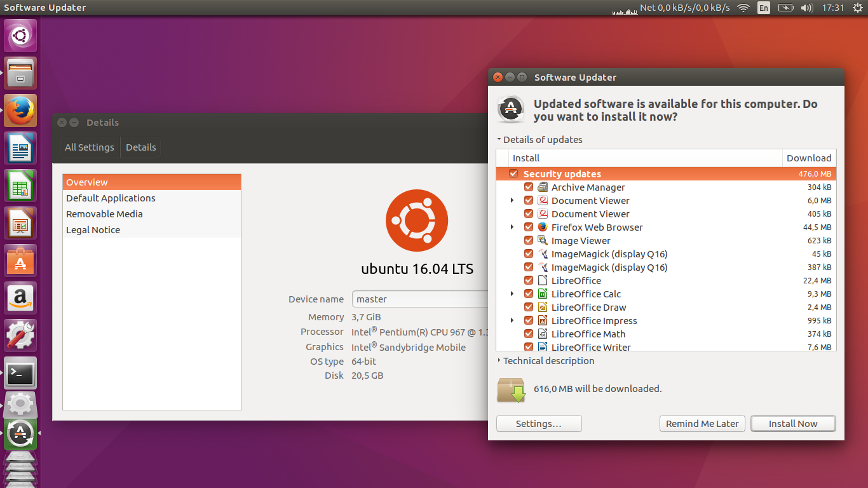Click the Ubuntu logo in Details window
868x488 pixels.
tap(417, 220)
